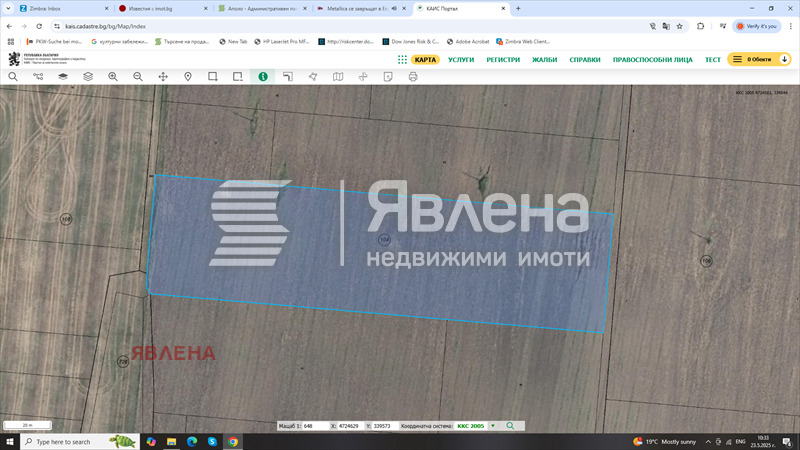The height and width of the screenshot is (450, 800).
Task: Click the КАРТА button
Action: 425,60
